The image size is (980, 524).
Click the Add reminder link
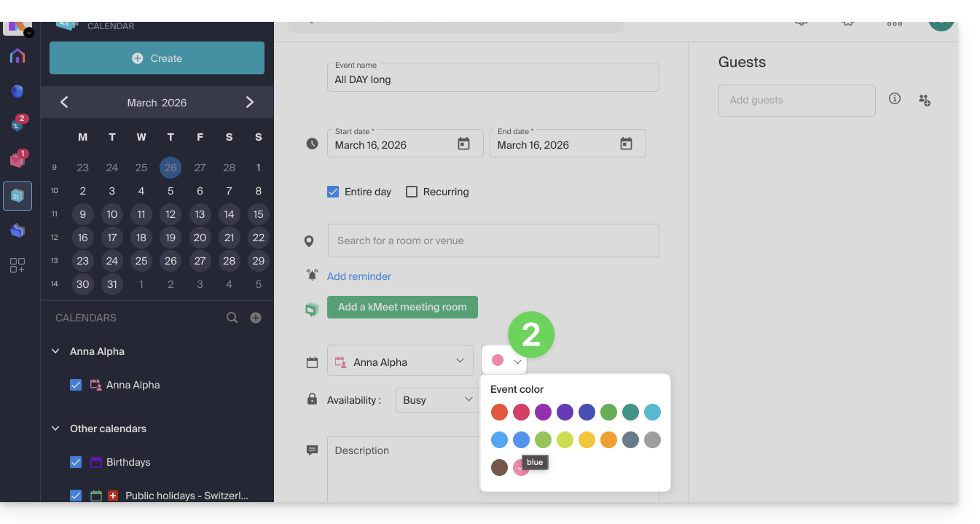tap(359, 276)
